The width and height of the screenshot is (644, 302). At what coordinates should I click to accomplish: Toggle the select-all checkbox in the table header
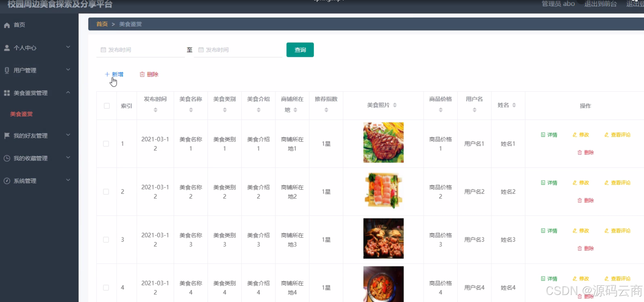point(107,106)
